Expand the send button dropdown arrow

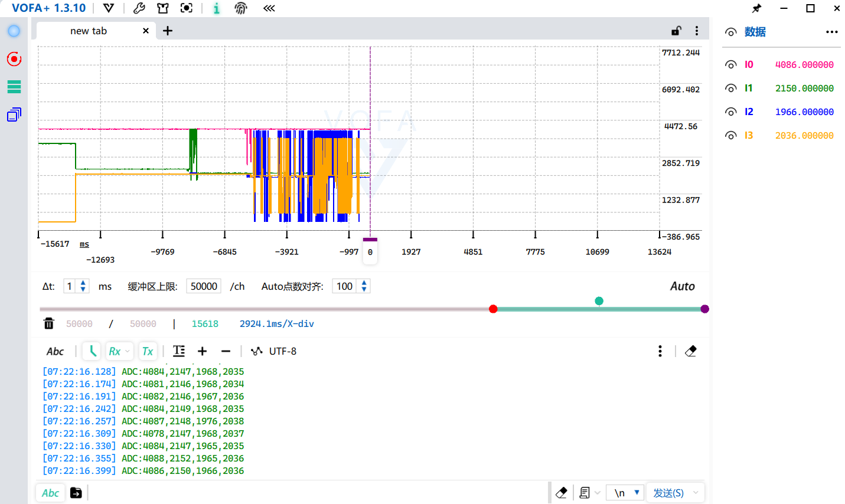coord(696,493)
